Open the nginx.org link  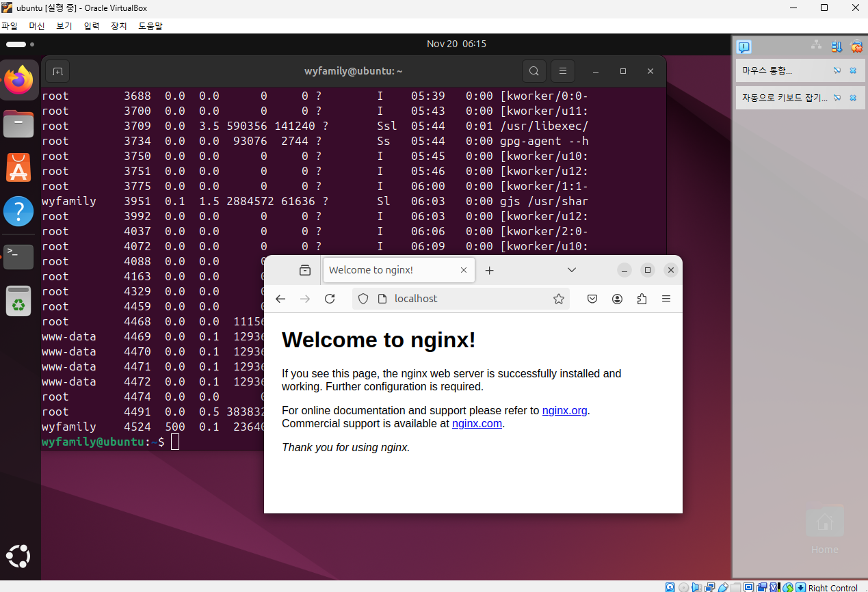564,410
